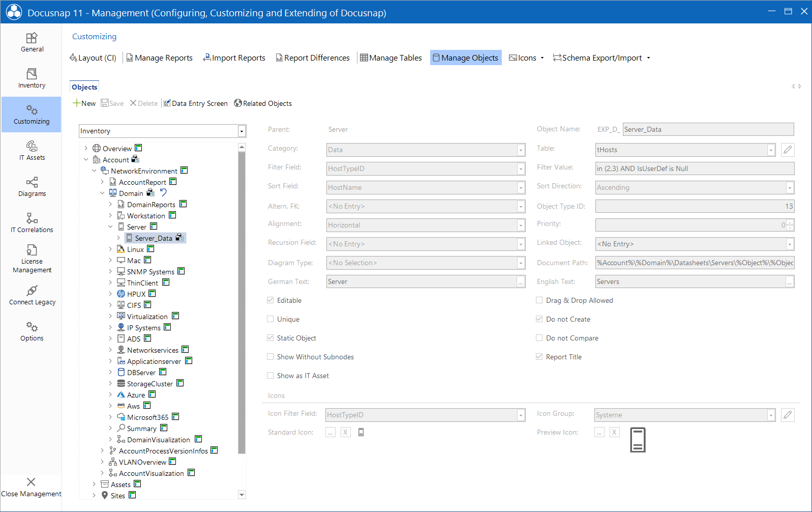Open the Inventory section icon
Viewport: 812px width, 512px height.
(x=32, y=74)
